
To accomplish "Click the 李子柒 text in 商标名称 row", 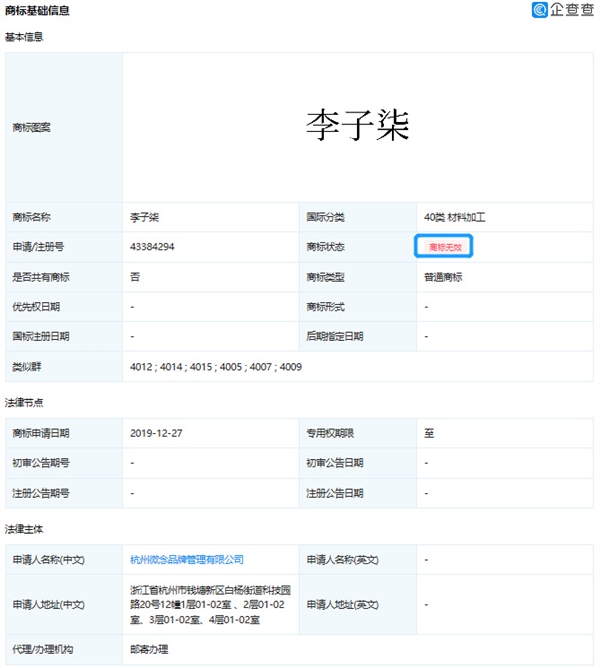I will (143, 217).
